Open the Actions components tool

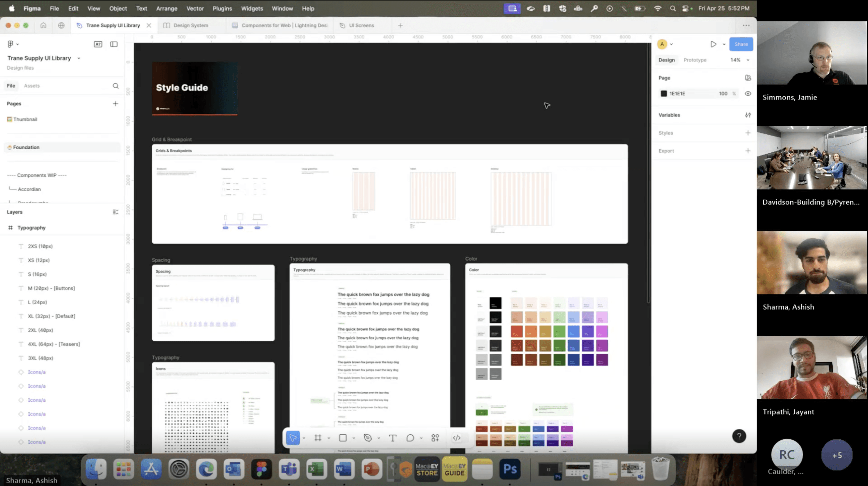(x=435, y=438)
